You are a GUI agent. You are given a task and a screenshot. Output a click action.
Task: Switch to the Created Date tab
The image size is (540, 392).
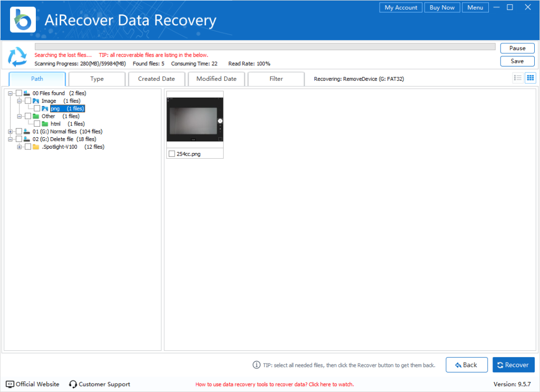pyautogui.click(x=156, y=78)
